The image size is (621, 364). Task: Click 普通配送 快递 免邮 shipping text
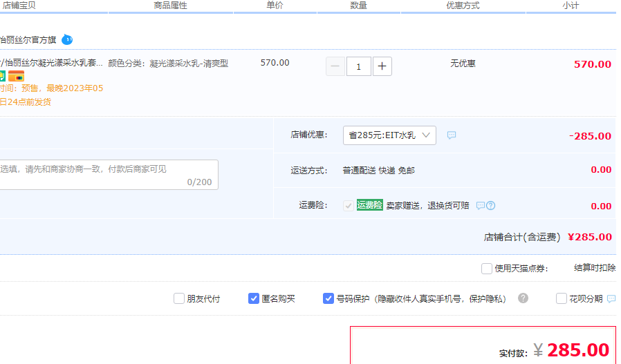379,171
